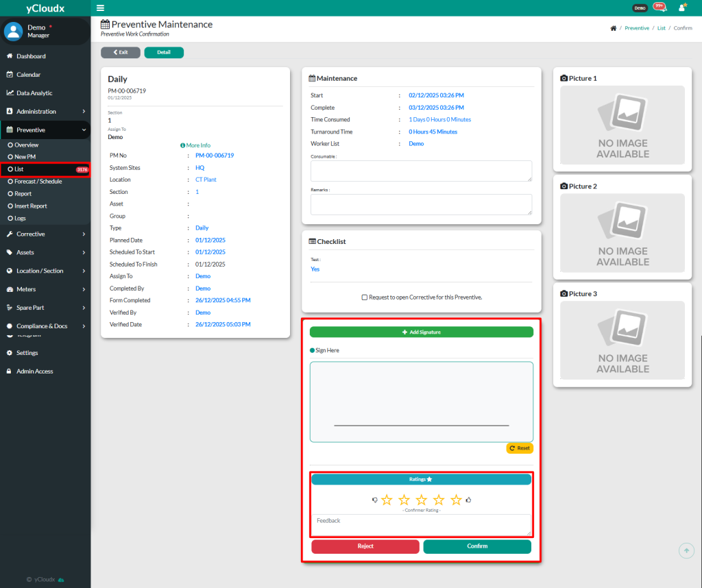Click the yellow Reset signature button
The width and height of the screenshot is (702, 588).
[x=520, y=448]
